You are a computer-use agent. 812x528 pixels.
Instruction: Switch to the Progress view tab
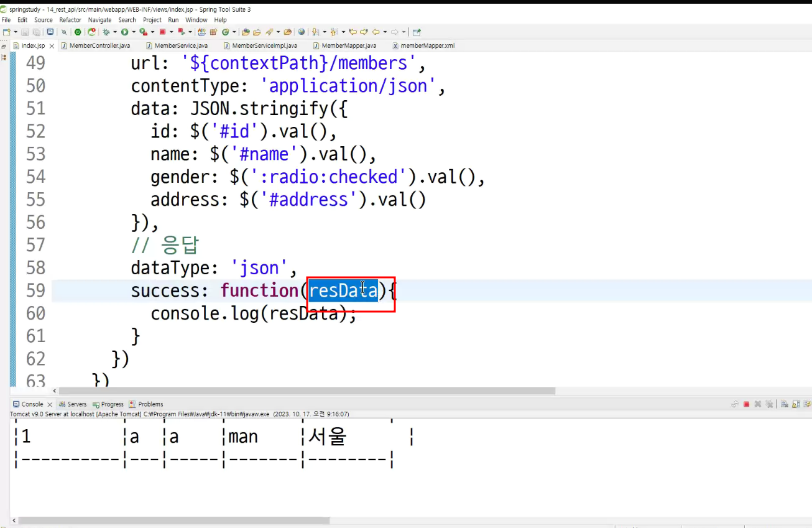[108, 404]
